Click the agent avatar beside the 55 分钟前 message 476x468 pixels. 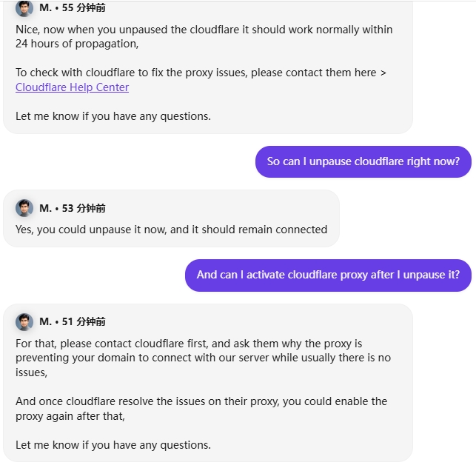(x=24, y=8)
